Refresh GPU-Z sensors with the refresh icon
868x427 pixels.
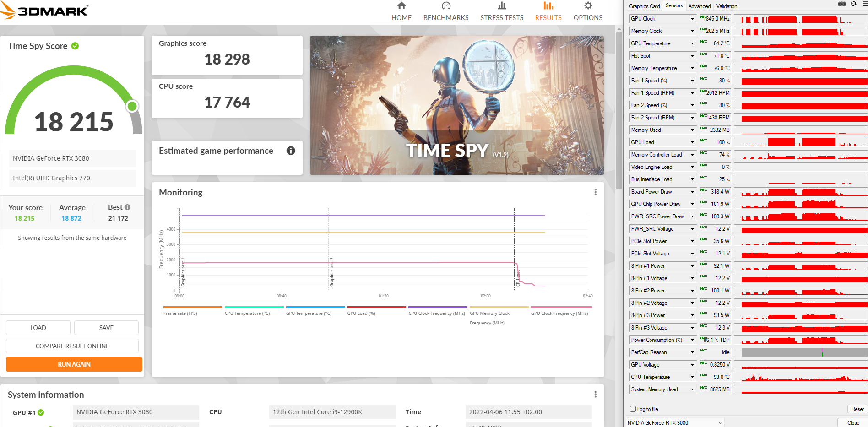853,4
